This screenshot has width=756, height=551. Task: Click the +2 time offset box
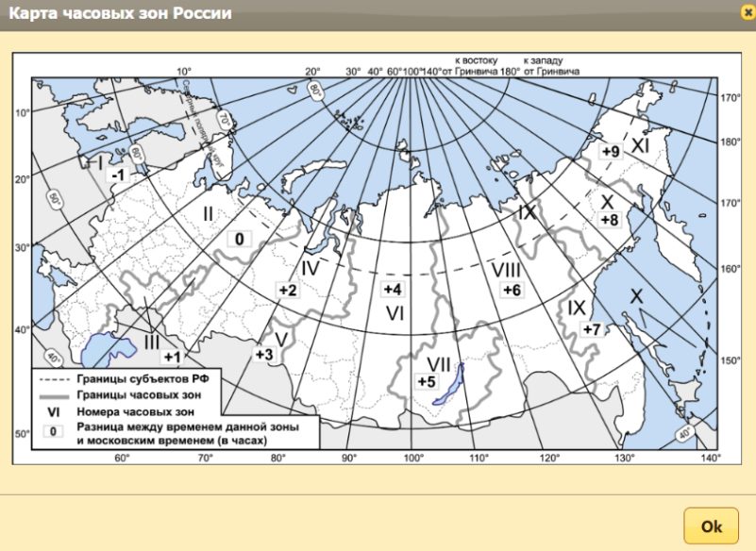tap(288, 290)
